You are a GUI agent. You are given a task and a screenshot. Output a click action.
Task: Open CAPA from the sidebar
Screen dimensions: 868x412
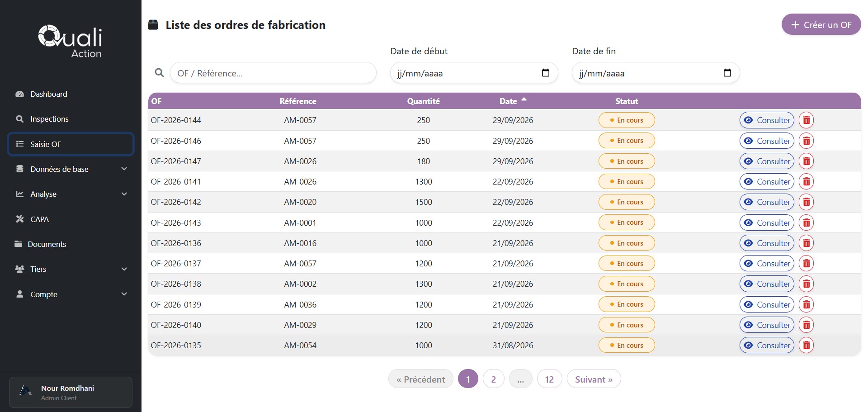tap(71, 219)
